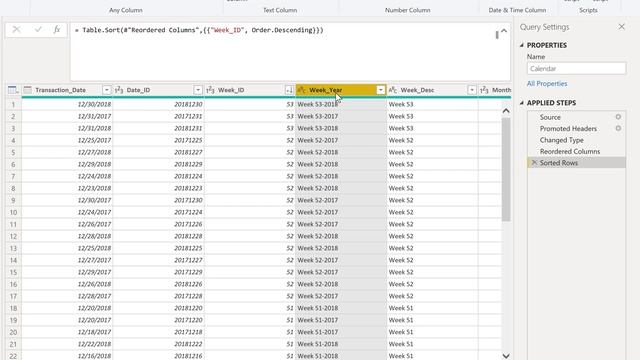Open the Week_Desc column filter dropdown
This screenshot has height=360, width=640.
[472, 90]
